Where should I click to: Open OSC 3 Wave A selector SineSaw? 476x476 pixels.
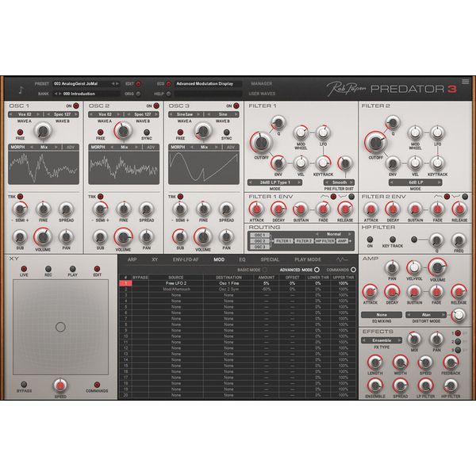coord(185,114)
